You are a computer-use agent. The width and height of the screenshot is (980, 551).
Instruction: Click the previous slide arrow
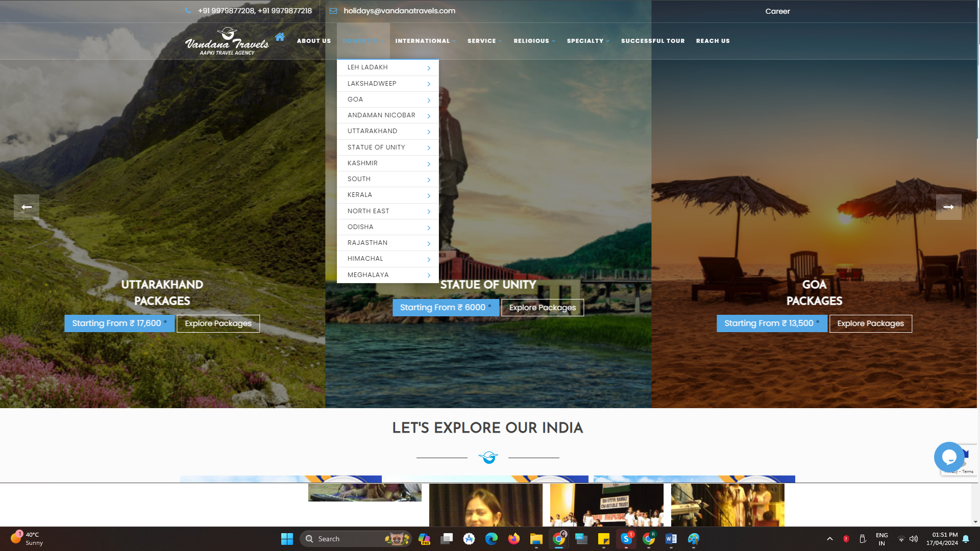(27, 207)
